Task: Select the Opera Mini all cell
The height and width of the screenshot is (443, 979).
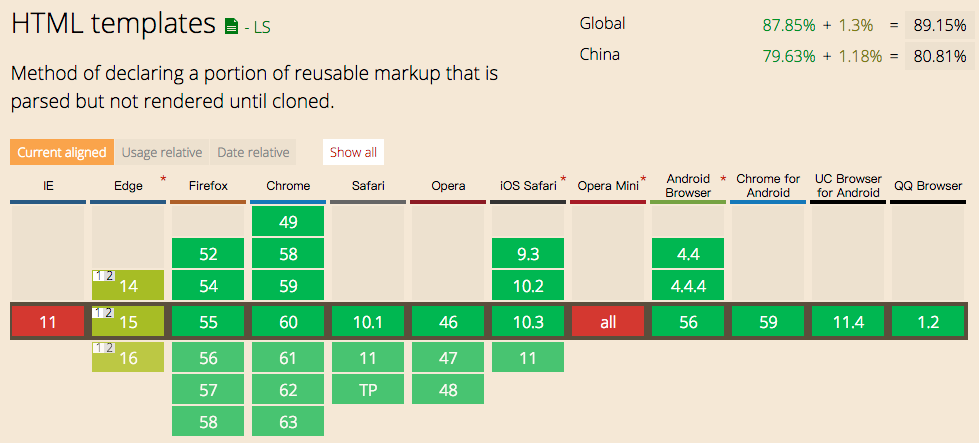Action: pos(608,322)
